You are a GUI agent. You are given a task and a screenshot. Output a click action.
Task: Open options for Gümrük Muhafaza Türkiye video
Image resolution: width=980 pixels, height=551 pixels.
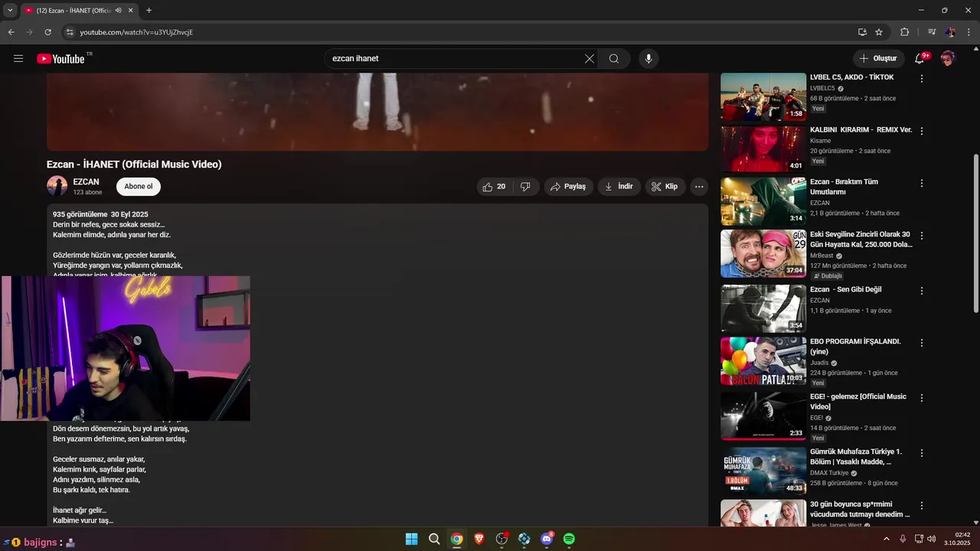[x=922, y=453]
